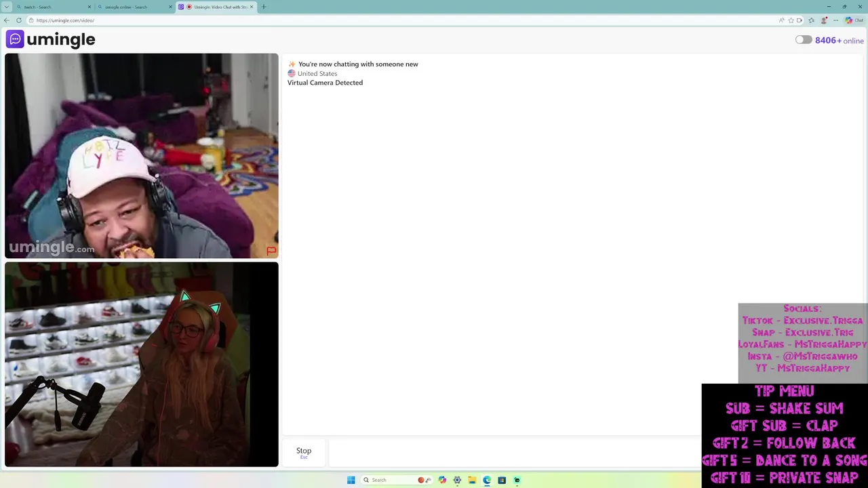Click the Stop chat button
This screenshot has width=868, height=488.
click(304, 452)
